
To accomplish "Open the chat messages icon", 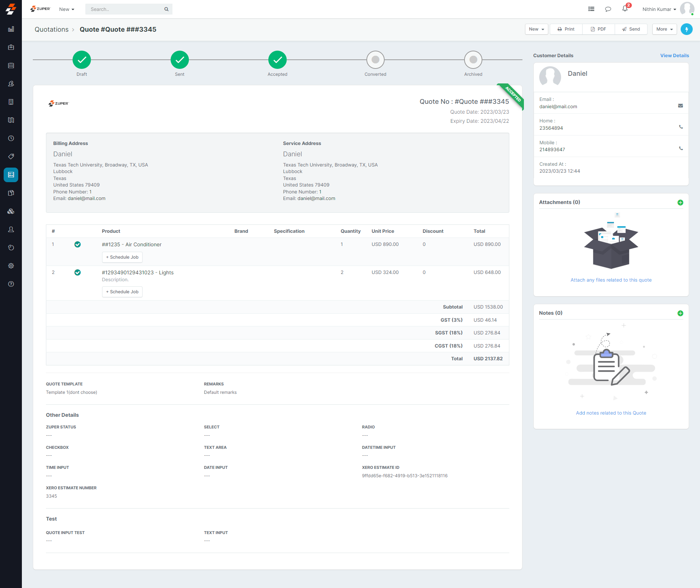I will [x=608, y=9].
